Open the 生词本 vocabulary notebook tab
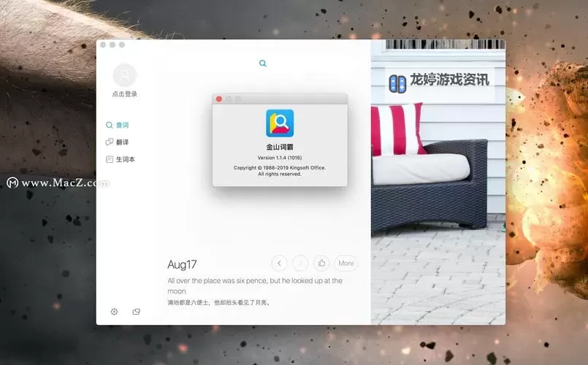This screenshot has width=588, height=365. (121, 159)
